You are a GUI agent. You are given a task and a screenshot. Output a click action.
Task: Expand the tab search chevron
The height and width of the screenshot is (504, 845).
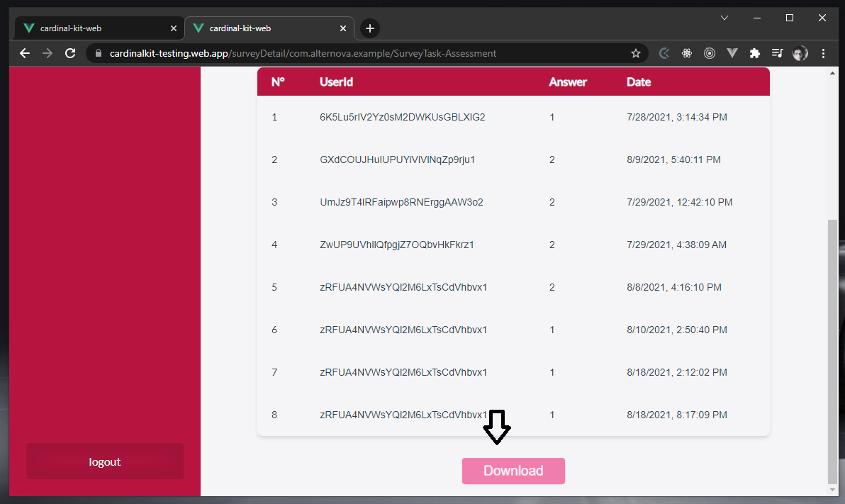click(724, 18)
